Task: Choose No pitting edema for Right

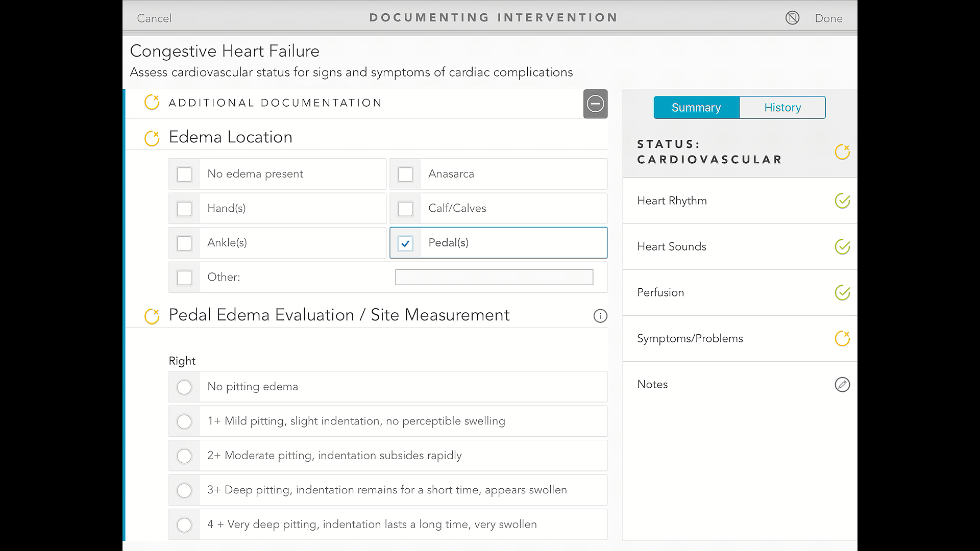Action: [x=184, y=387]
